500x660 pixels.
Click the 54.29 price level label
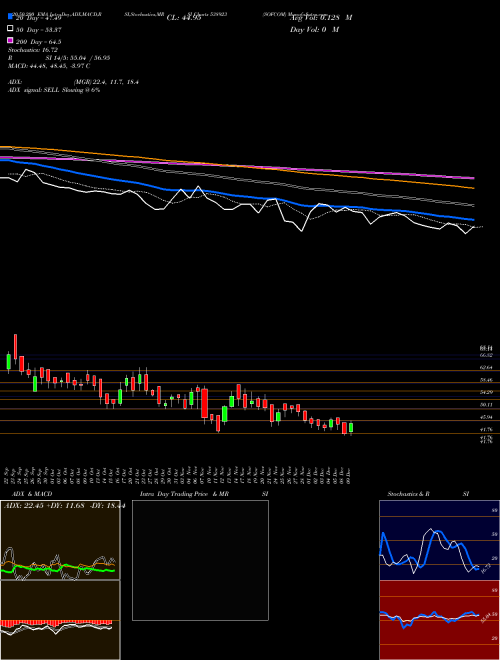[487, 392]
